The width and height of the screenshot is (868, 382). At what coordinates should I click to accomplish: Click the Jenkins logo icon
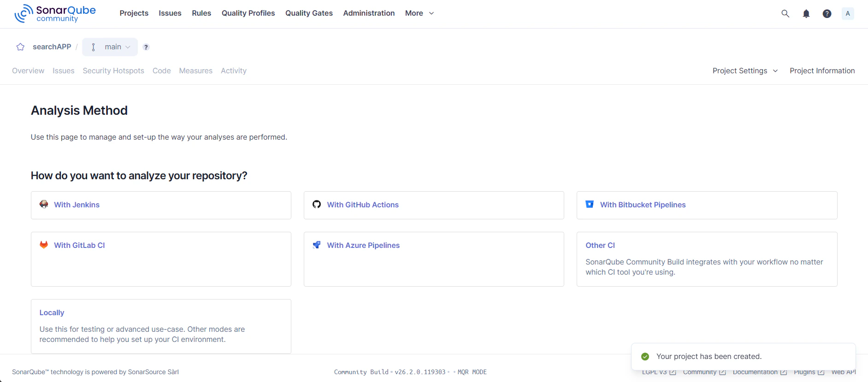44,205
